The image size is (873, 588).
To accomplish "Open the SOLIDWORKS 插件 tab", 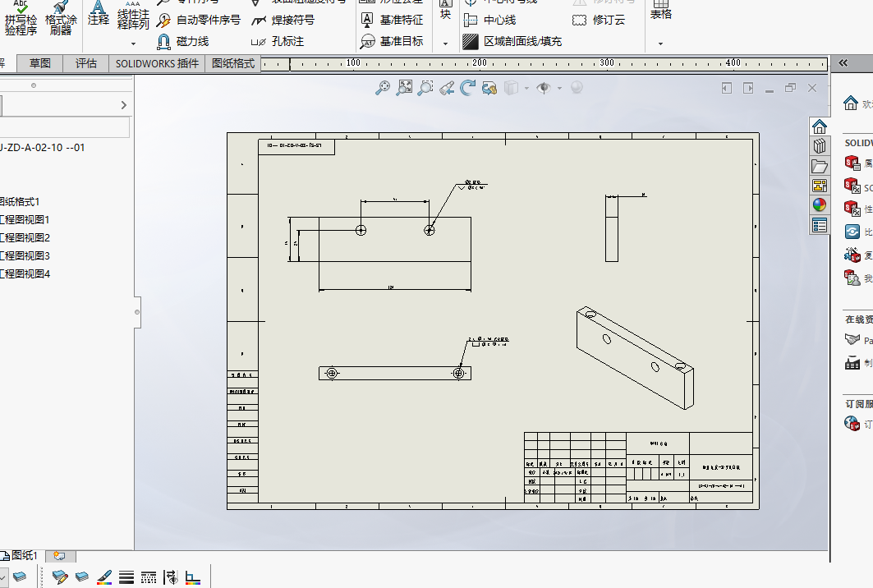I will tap(157, 63).
